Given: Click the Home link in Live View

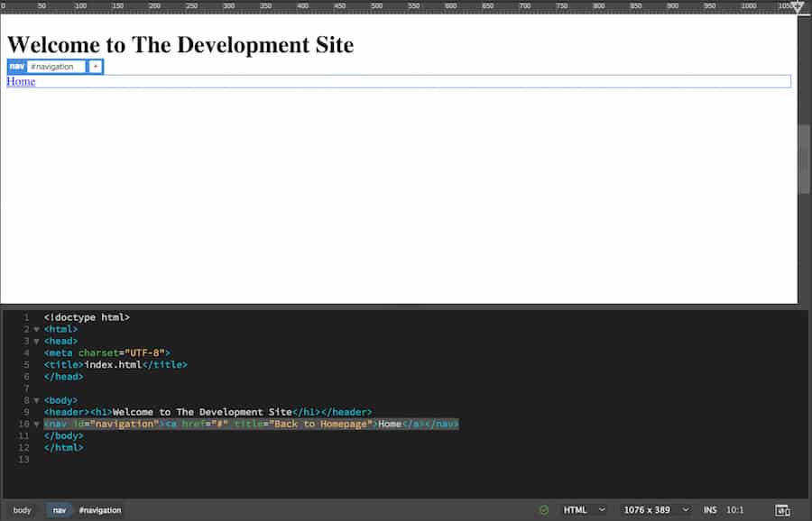Looking at the screenshot, I should click(x=20, y=81).
